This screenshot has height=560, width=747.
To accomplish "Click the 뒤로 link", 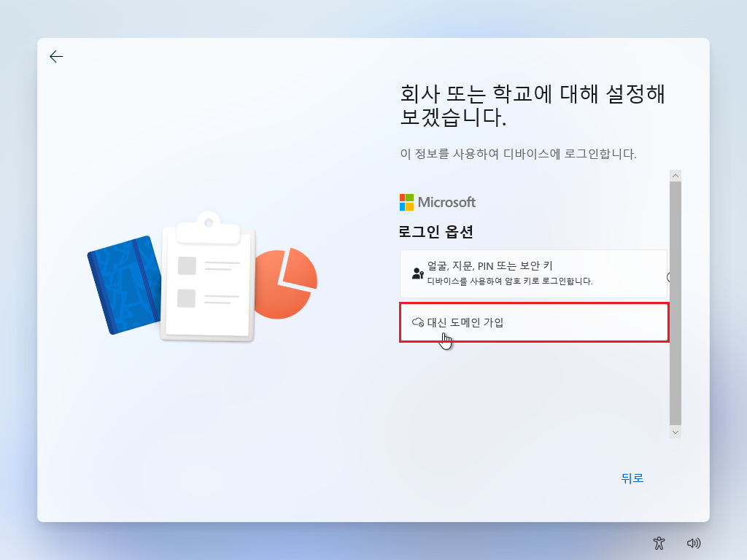I will (632, 478).
